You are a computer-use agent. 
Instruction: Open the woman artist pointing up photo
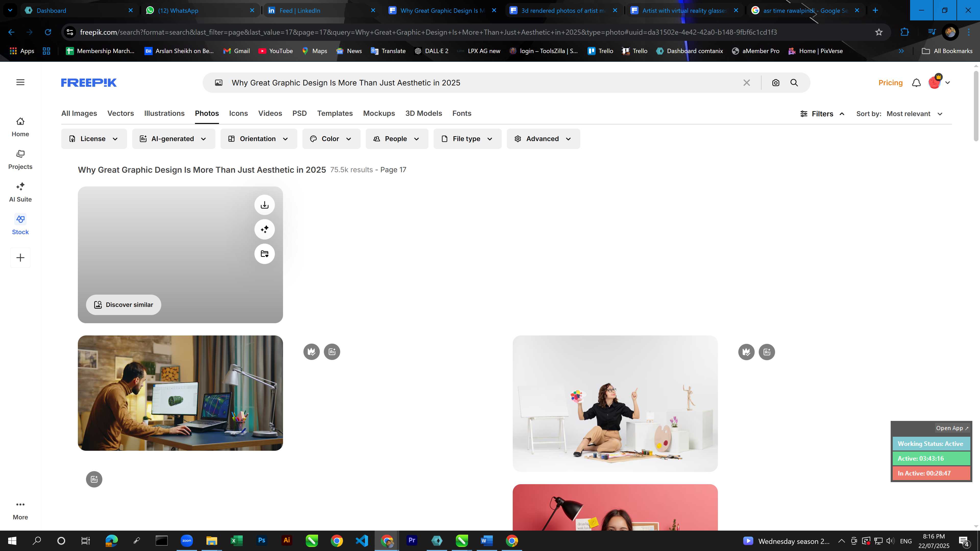615,404
